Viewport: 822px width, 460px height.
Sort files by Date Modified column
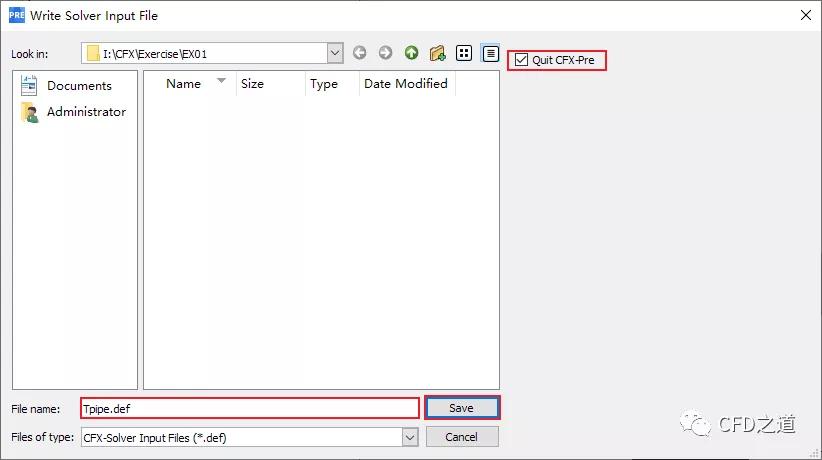coord(407,84)
